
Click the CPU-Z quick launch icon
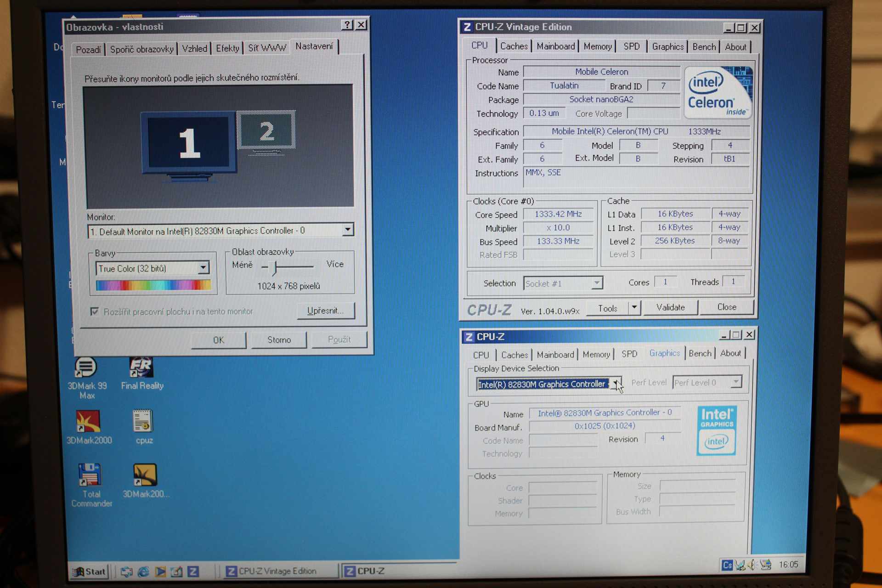coord(193,571)
